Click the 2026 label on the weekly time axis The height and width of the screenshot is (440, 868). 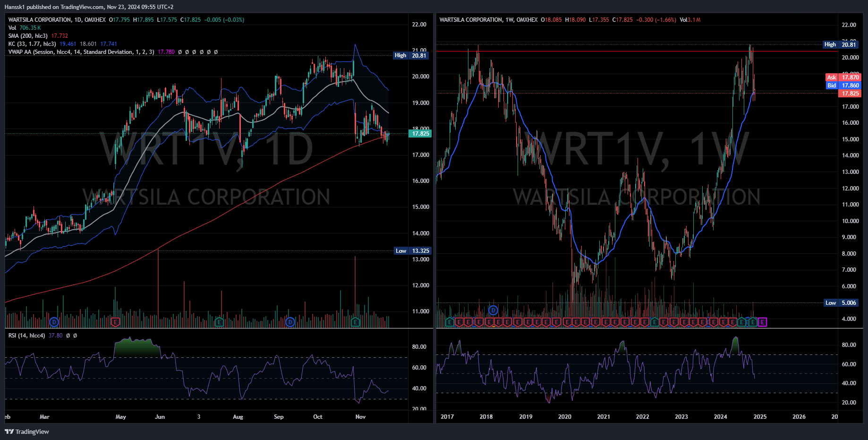tap(799, 417)
